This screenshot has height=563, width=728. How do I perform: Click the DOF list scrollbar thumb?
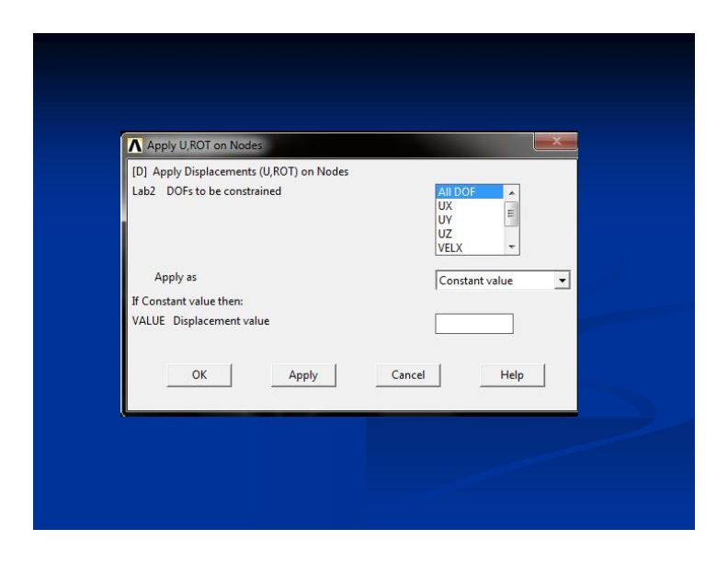(x=513, y=213)
